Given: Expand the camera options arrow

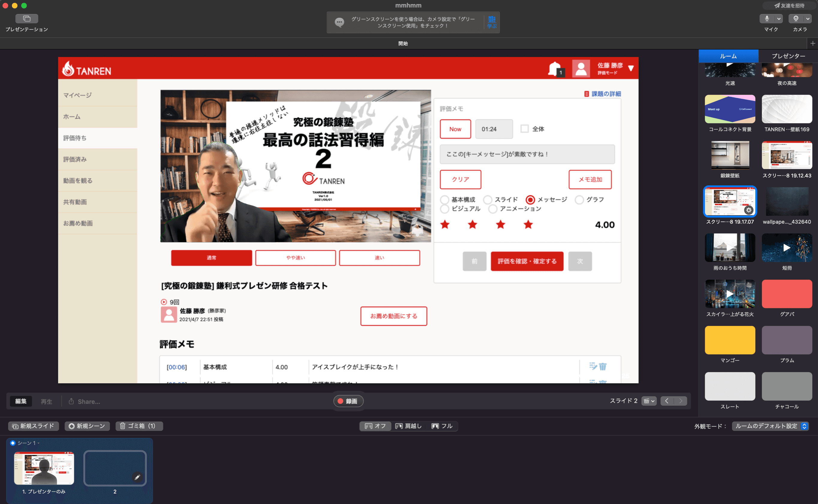Looking at the screenshot, I should [808, 19].
